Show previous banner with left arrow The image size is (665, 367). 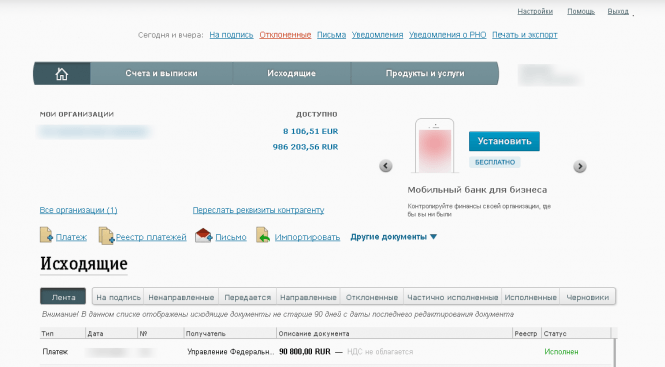click(386, 166)
